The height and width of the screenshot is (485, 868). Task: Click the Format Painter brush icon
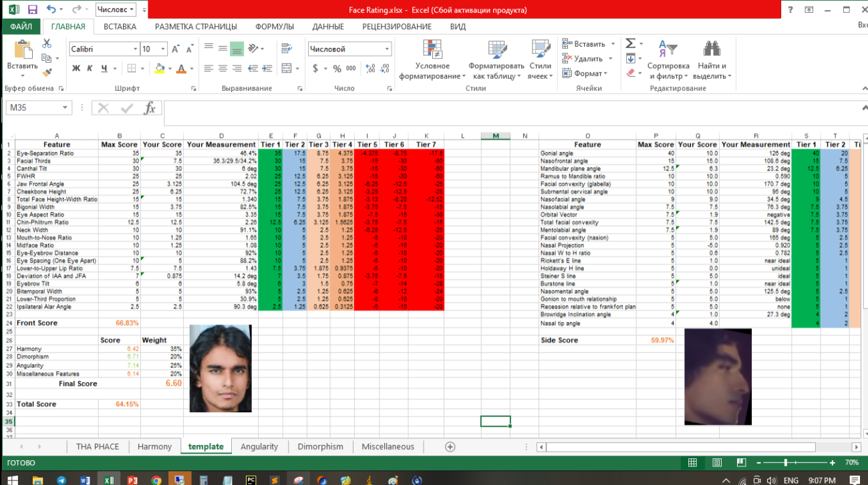pos(47,73)
